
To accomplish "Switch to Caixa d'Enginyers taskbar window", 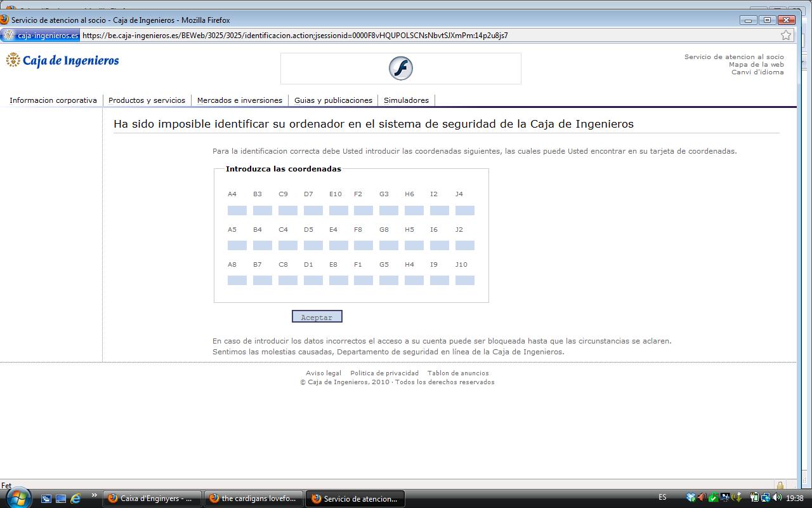I will click(x=152, y=498).
